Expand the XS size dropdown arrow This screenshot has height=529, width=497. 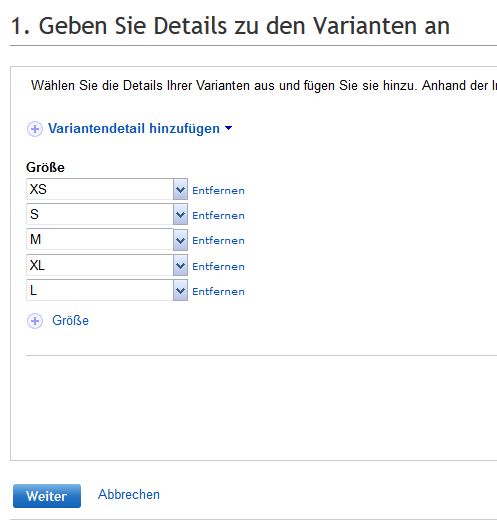click(181, 190)
